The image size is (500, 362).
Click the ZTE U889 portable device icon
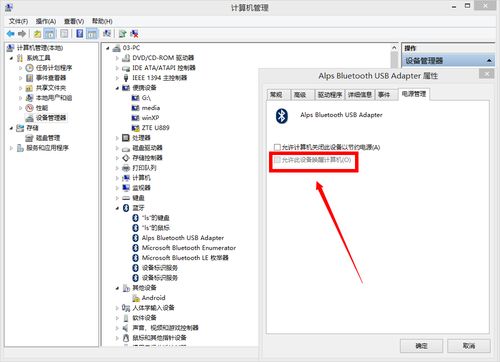pos(135,128)
